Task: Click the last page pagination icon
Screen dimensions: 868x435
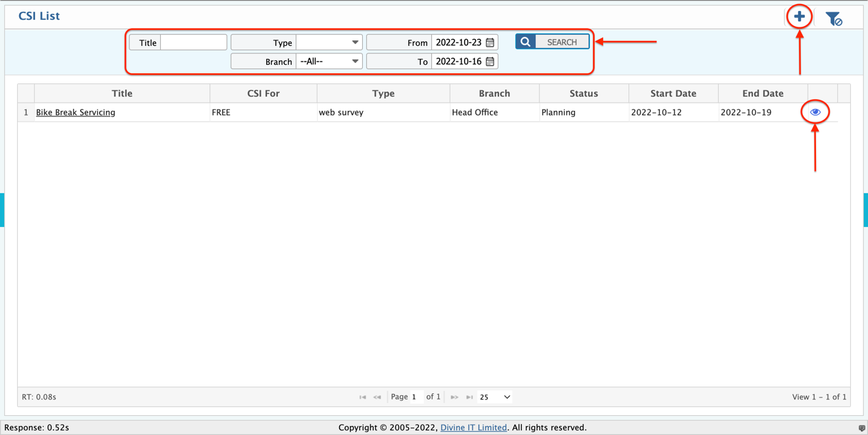Action: coord(470,397)
